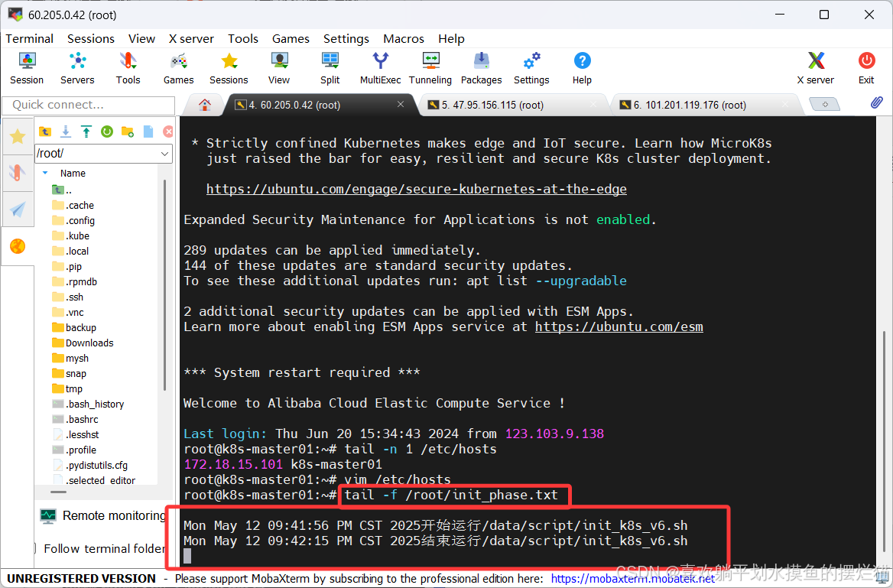Select the .pydistutils.cfg file
Image resolution: width=893 pixels, height=588 pixels.
tap(90, 466)
